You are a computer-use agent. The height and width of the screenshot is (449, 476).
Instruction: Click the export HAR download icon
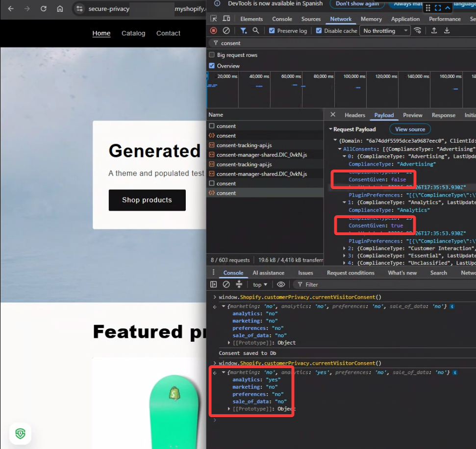coord(447,30)
